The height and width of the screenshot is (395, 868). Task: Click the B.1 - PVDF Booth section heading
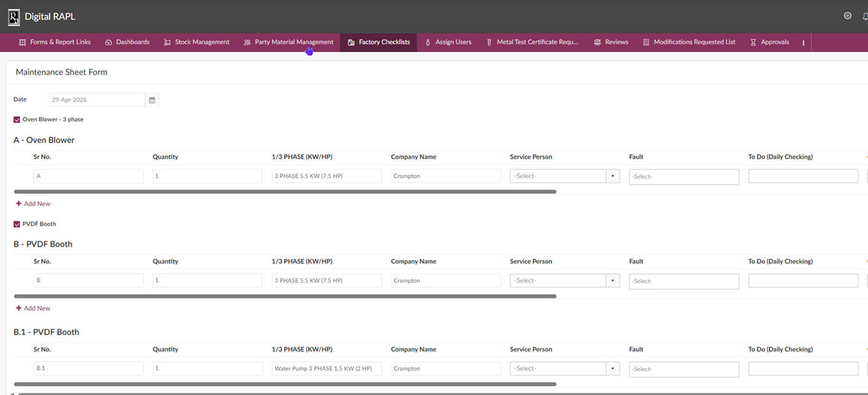click(47, 332)
